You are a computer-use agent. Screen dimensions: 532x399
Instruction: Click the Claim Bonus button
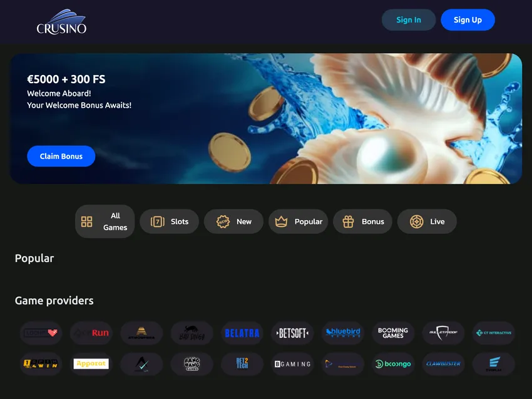61,156
